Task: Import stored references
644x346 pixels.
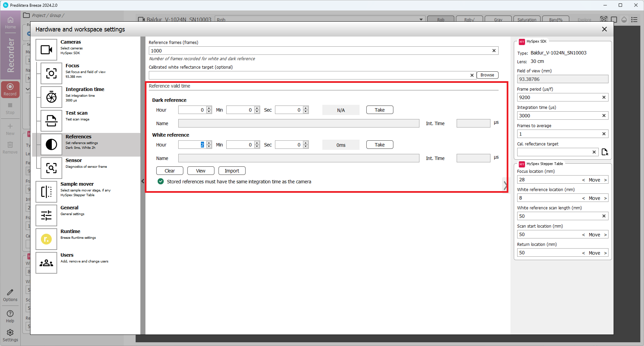Action: pos(232,171)
